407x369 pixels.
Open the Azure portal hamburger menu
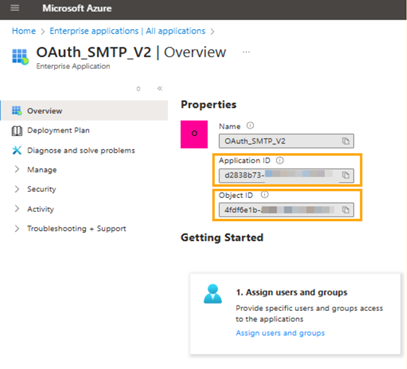click(x=15, y=8)
